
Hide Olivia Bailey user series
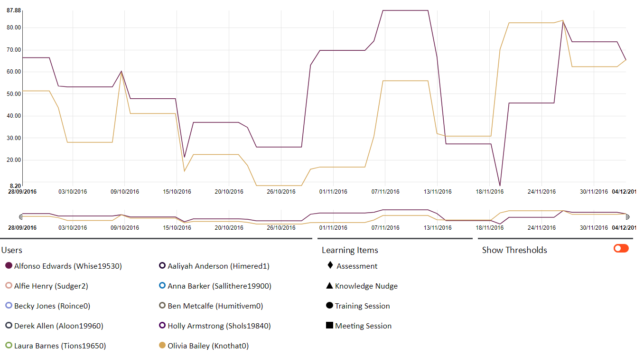pos(162,346)
